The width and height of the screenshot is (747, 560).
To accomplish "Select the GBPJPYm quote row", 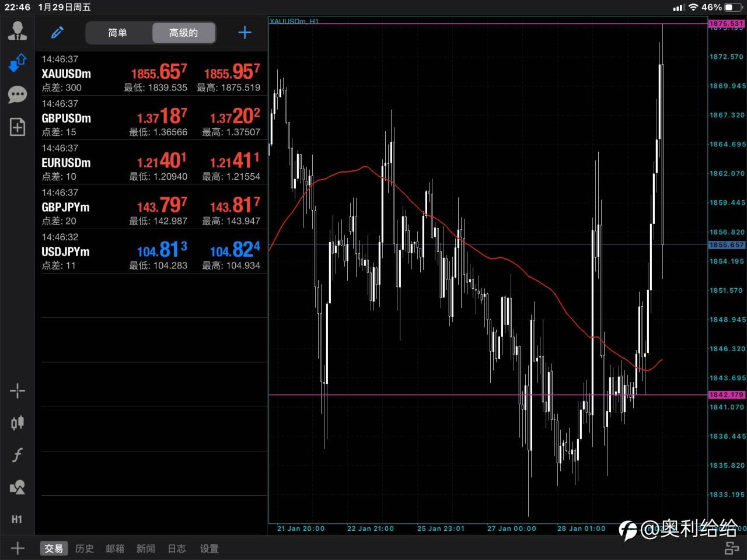I will pyautogui.click(x=151, y=207).
